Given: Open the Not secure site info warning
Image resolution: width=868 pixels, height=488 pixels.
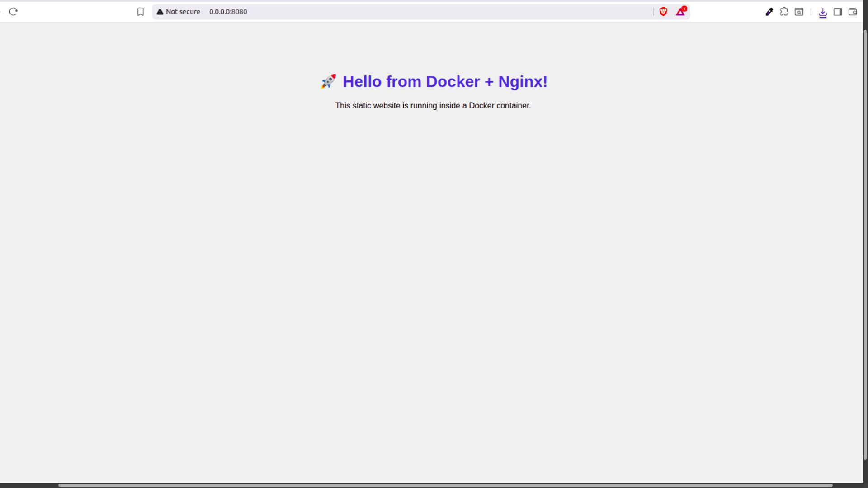Looking at the screenshot, I should point(160,12).
